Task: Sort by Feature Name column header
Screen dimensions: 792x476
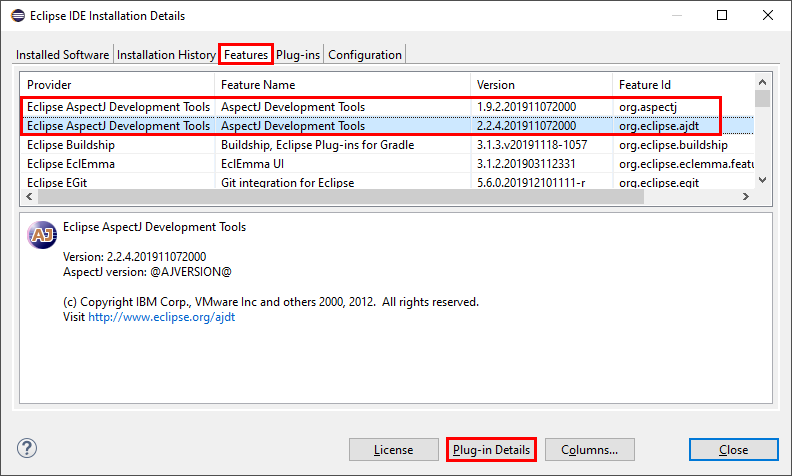Action: click(342, 85)
